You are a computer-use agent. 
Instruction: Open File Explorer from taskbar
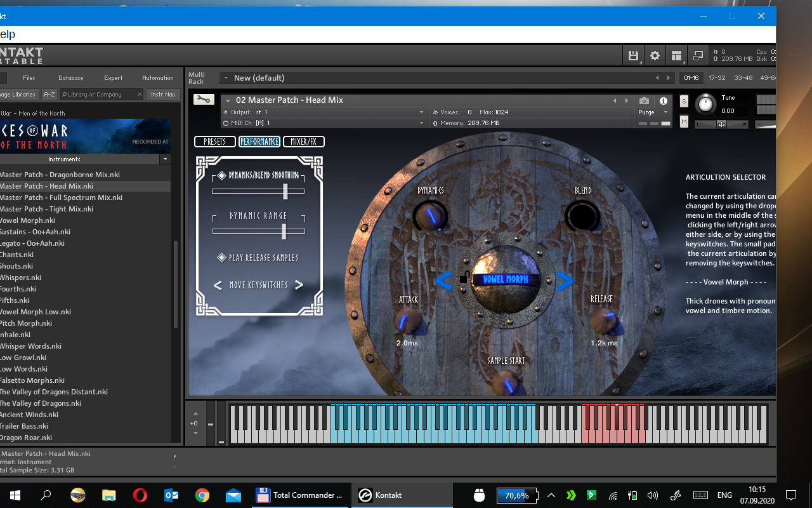[x=108, y=495]
